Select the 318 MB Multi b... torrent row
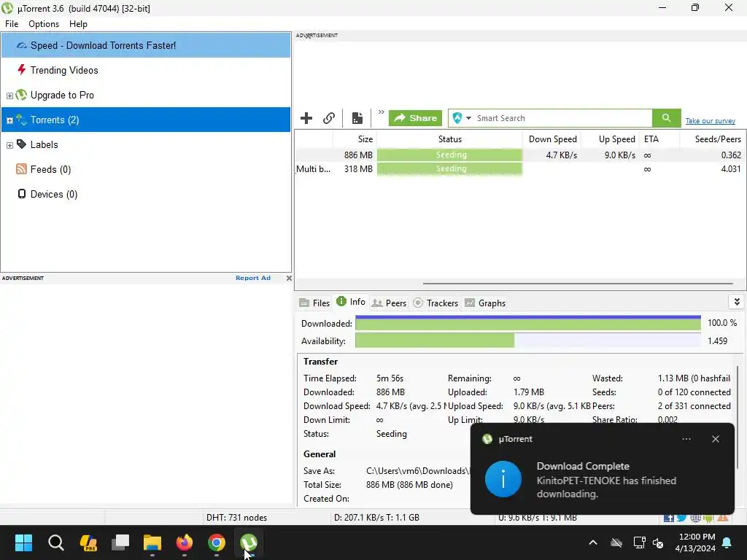Image resolution: width=747 pixels, height=560 pixels. (x=519, y=169)
